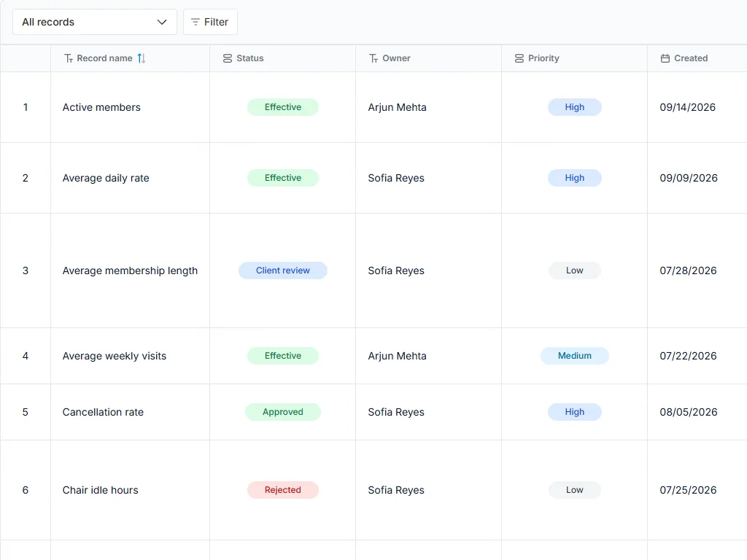
Task: Click the Owner column header
Action: coord(428,58)
